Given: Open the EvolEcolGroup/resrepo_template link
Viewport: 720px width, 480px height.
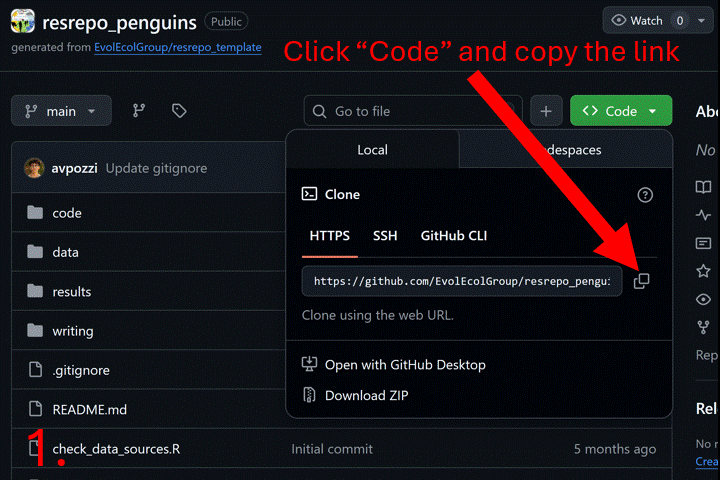Looking at the screenshot, I should [x=178, y=47].
